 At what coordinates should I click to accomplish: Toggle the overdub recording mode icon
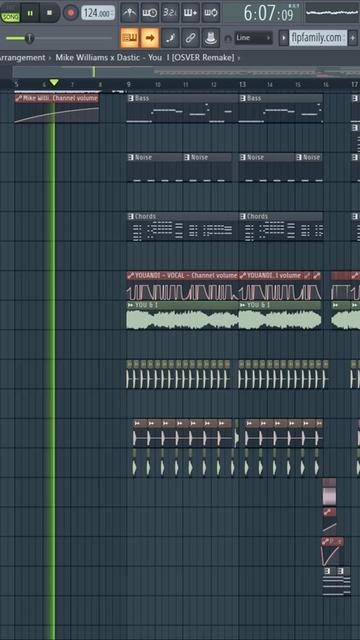[x=191, y=13]
